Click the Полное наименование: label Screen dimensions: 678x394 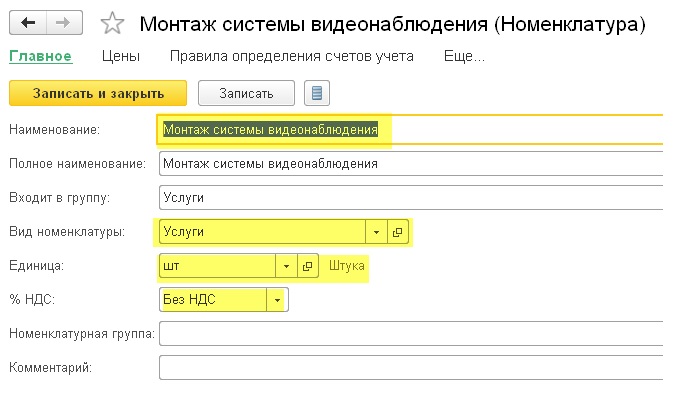point(77,164)
